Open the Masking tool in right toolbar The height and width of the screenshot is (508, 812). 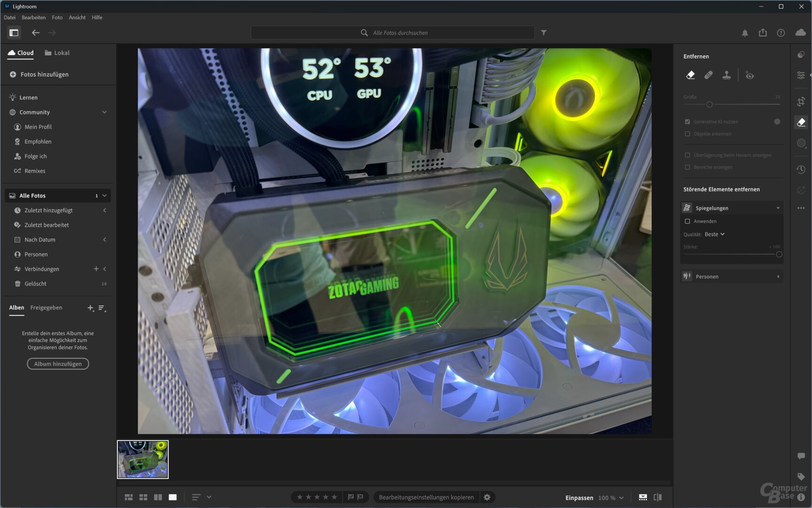801,143
